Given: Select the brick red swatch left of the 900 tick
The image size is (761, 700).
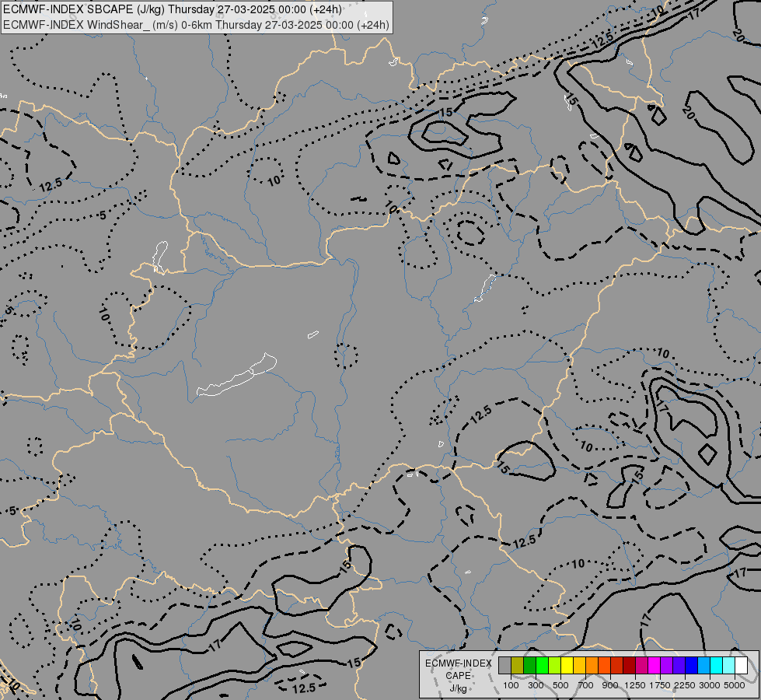Looking at the screenshot, I should (617, 665).
